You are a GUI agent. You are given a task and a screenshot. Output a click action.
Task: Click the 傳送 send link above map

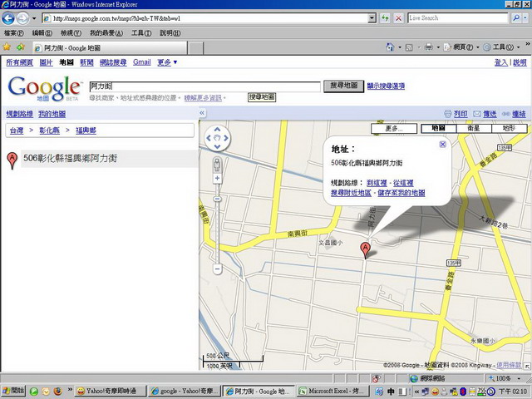[x=490, y=114]
